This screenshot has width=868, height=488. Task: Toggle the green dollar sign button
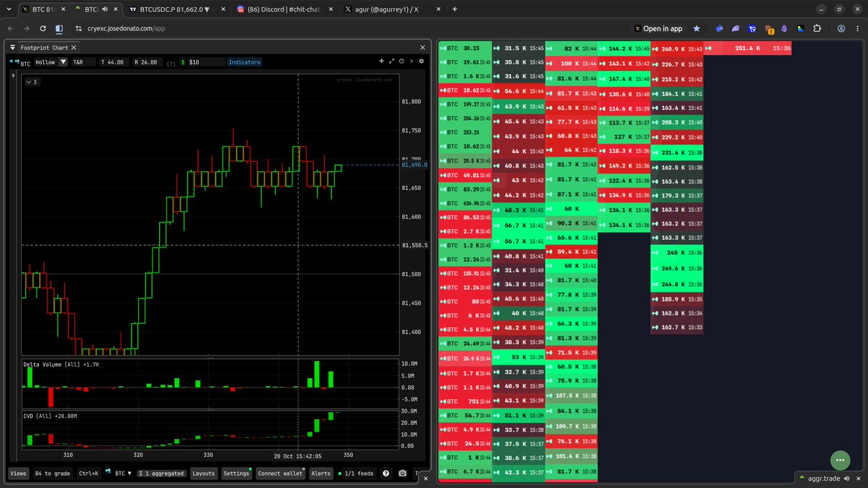point(183,62)
